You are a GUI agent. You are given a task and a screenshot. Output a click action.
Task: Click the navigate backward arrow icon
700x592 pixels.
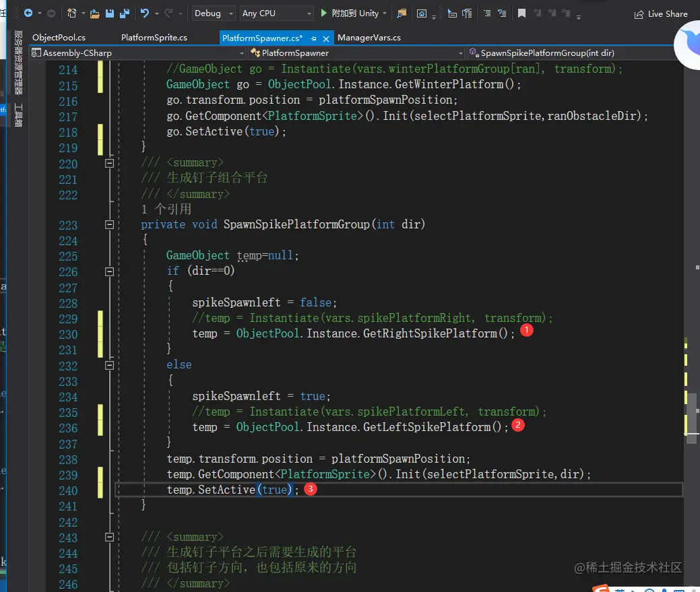coord(28,13)
